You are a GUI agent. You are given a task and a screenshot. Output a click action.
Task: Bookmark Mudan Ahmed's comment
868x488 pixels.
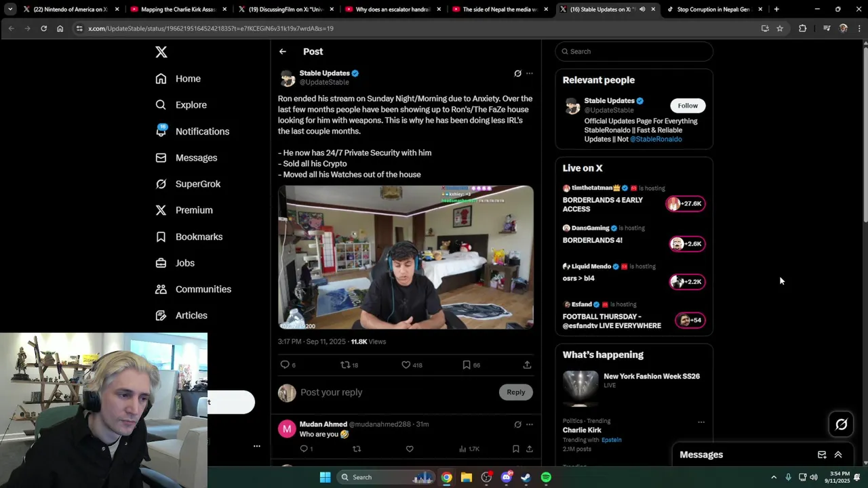click(515, 449)
